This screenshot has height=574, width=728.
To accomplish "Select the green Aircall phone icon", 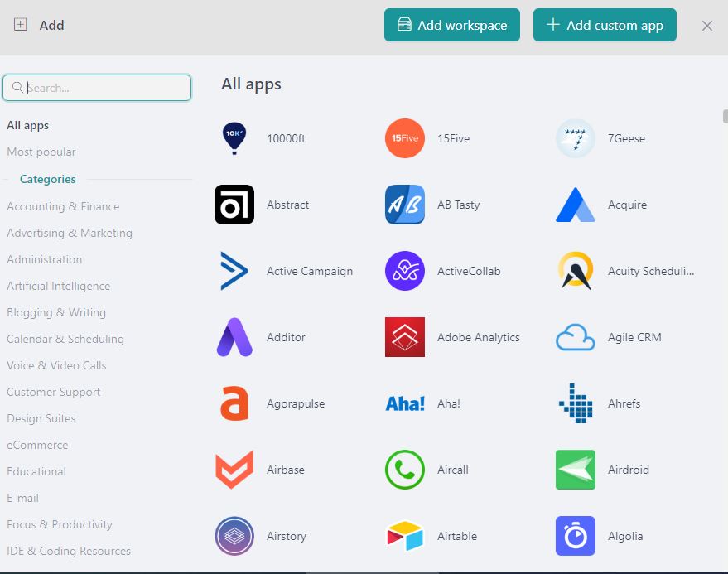I will tap(405, 470).
